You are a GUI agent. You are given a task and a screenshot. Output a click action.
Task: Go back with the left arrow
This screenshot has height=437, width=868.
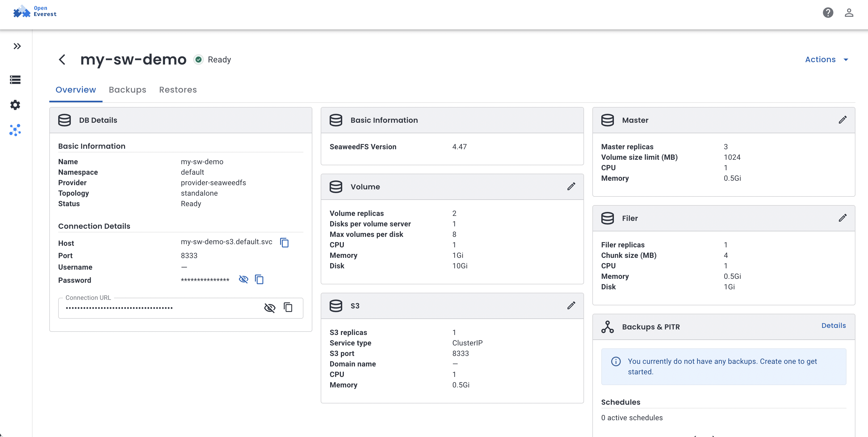click(62, 60)
